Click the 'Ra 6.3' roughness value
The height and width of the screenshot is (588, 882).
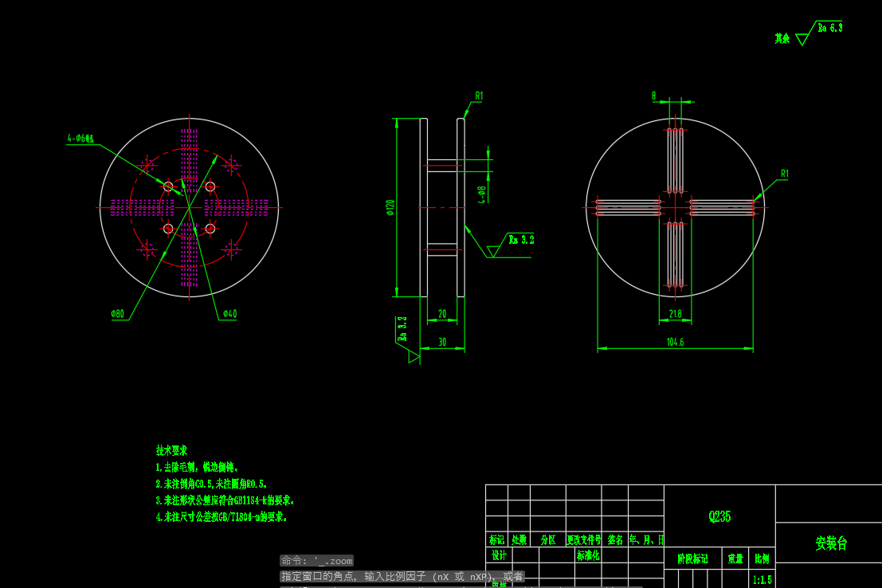pos(829,28)
